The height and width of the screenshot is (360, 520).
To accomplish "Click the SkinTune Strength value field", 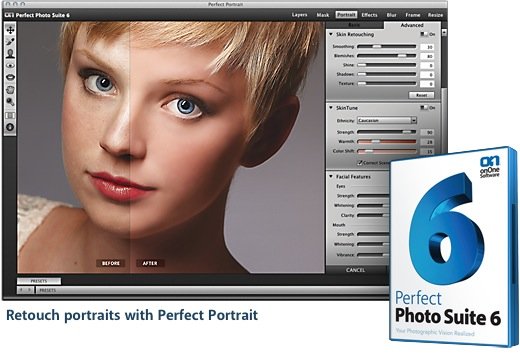I will click(427, 132).
